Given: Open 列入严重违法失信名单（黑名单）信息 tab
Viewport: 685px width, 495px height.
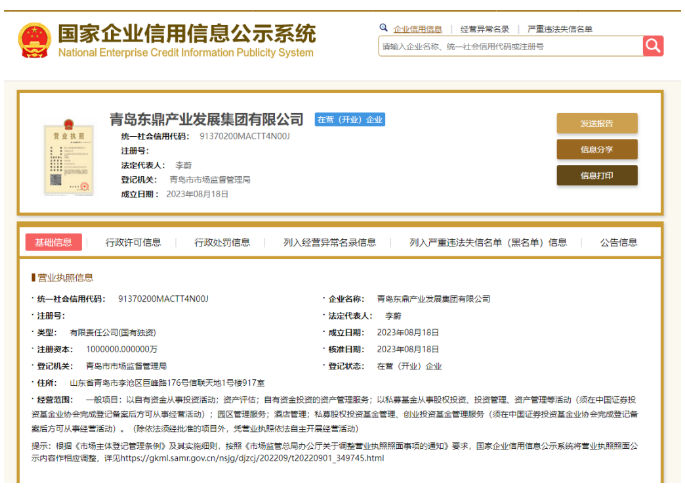Looking at the screenshot, I should tap(488, 242).
